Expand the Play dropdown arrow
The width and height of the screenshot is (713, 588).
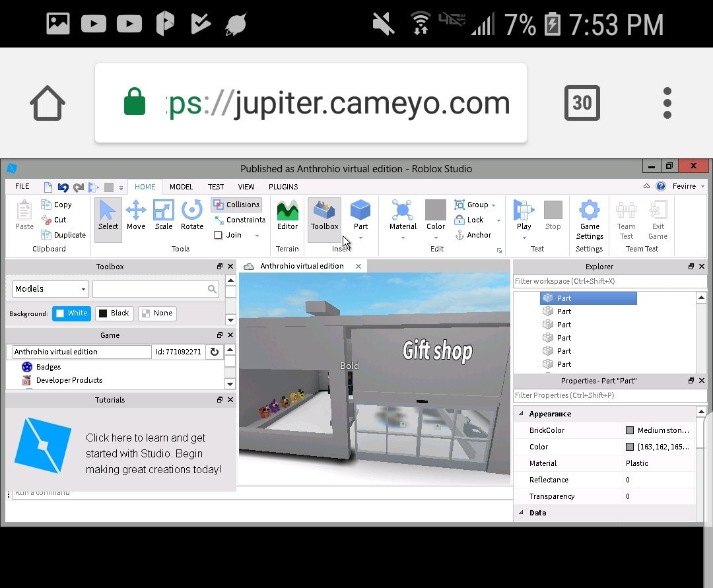(524, 238)
